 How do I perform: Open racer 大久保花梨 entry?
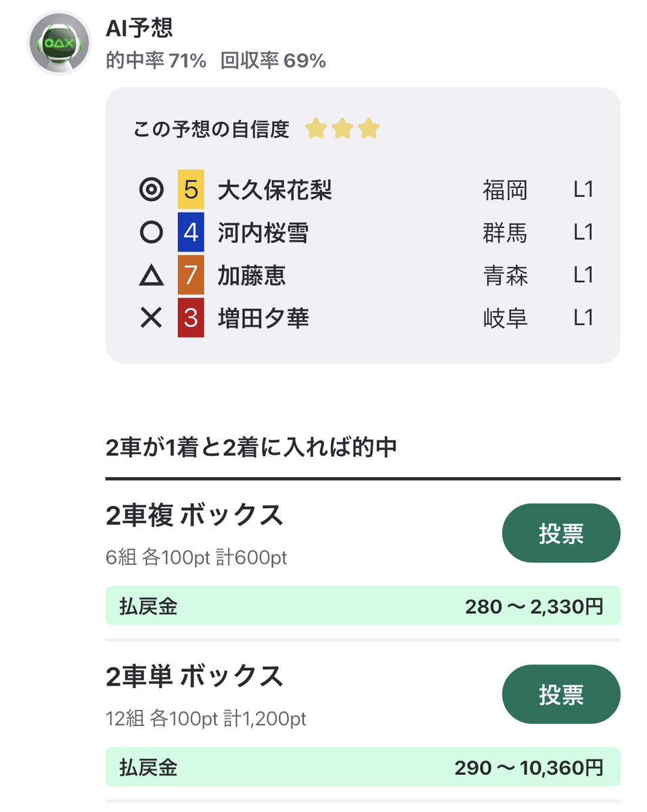[x=275, y=191]
